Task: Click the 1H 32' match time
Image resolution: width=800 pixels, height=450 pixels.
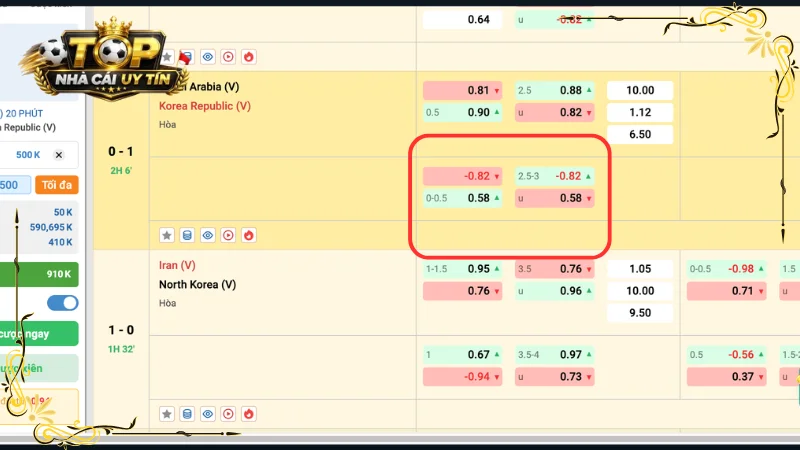Action: (x=121, y=349)
